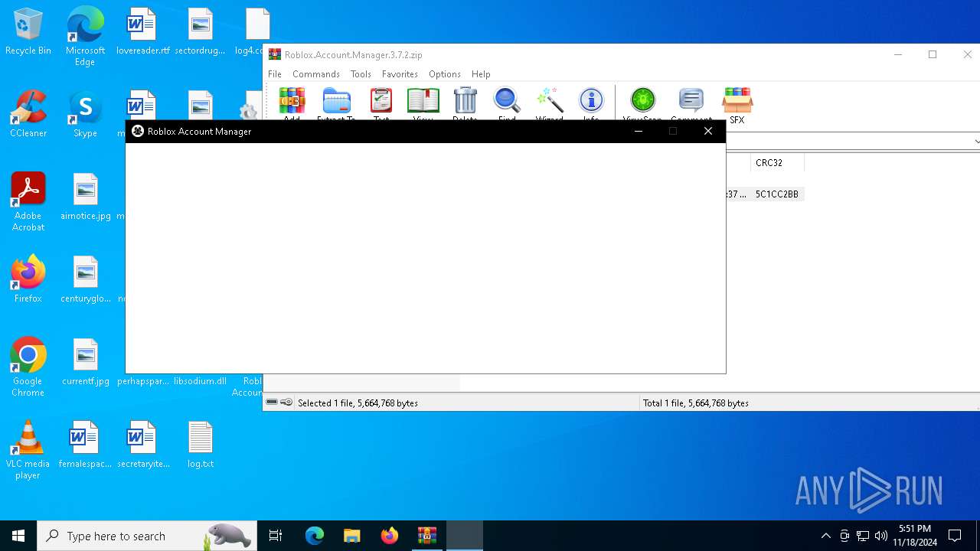
Task: Select lovereader.rtf desktop file
Action: click(x=142, y=32)
